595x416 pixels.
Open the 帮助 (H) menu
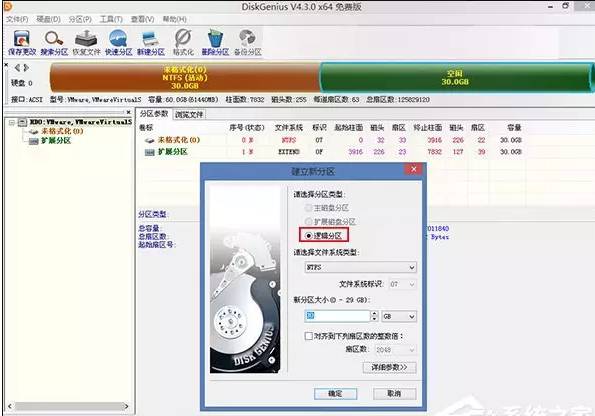[x=175, y=19]
